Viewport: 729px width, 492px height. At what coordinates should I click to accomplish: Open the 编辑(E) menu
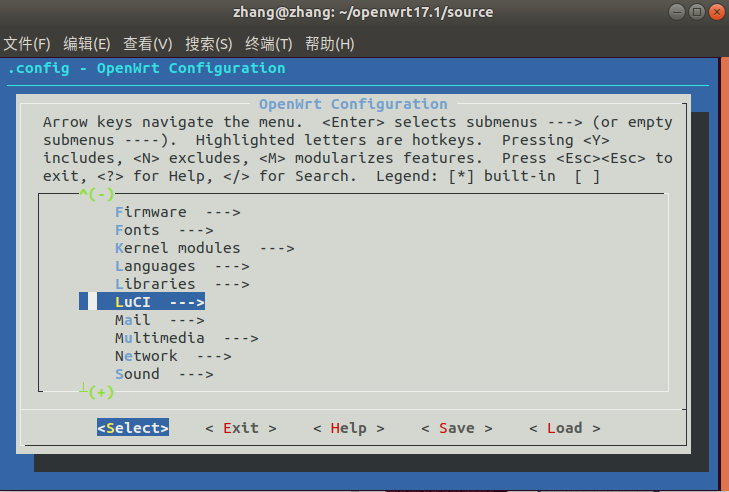point(87,44)
